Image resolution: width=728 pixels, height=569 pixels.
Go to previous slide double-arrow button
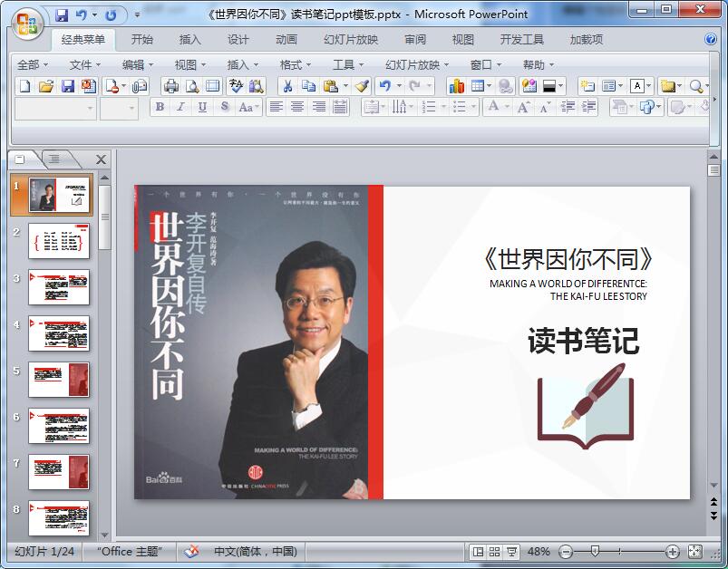713,501
